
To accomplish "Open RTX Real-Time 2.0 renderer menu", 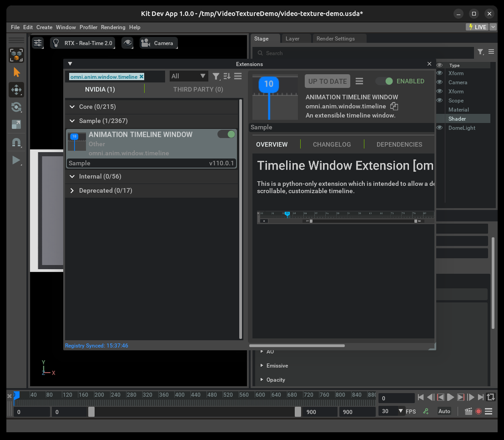I will (83, 43).
